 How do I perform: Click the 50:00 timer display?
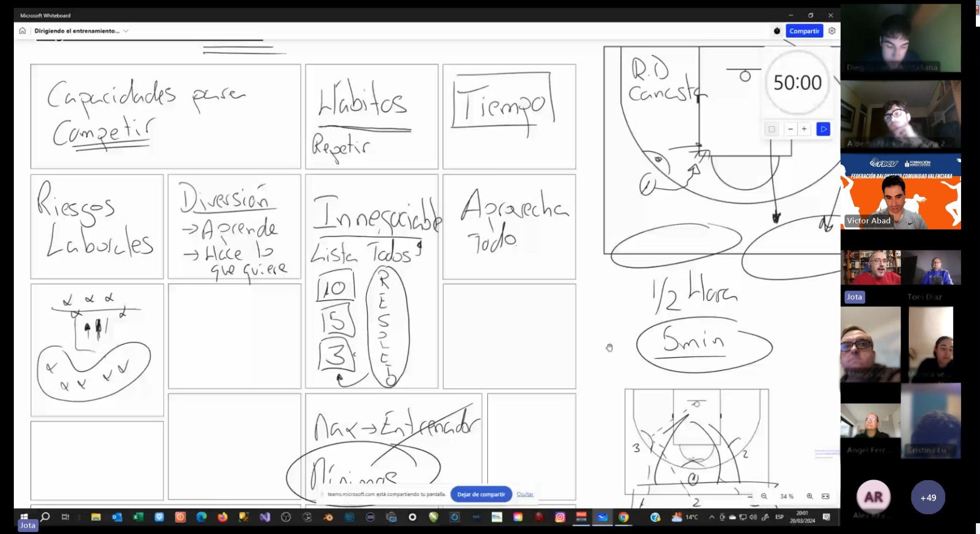click(798, 82)
